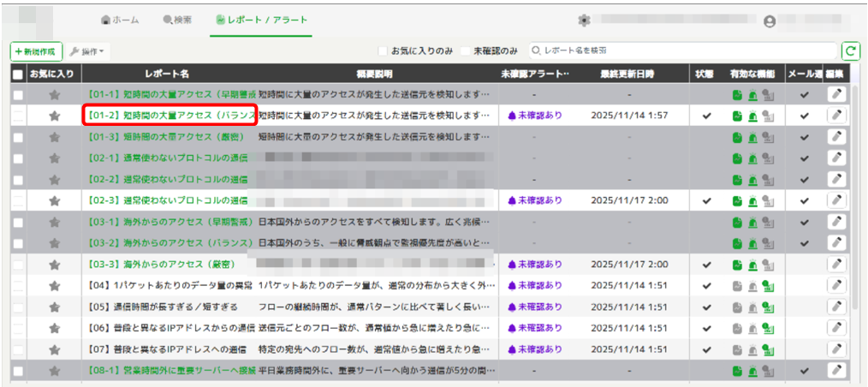Edit report 【01-1】 with pencil icon
The height and width of the screenshot is (387, 868).
(836, 94)
